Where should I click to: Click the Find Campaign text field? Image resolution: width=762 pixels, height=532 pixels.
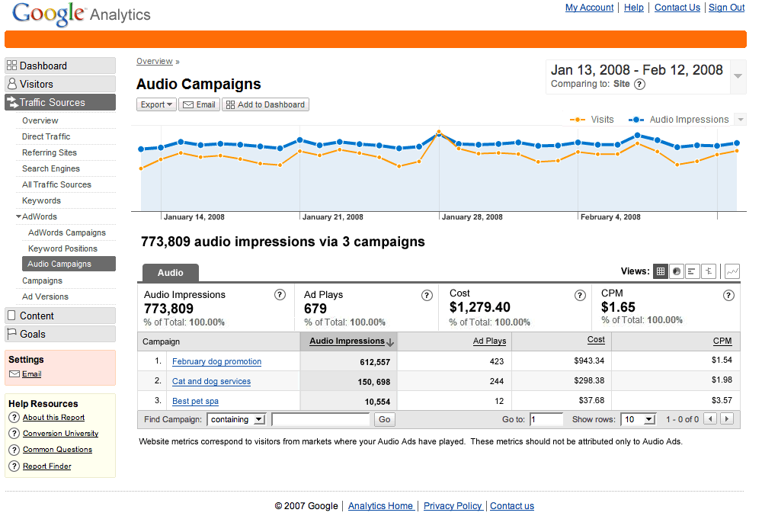tap(321, 419)
